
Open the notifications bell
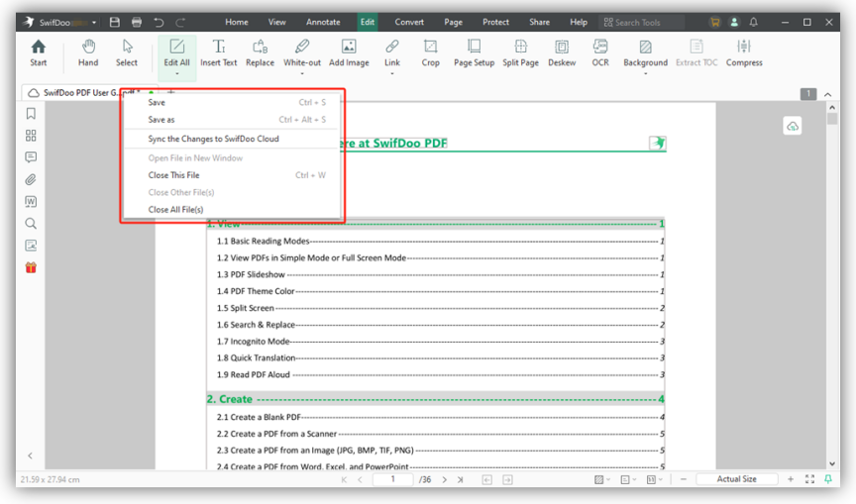(753, 23)
